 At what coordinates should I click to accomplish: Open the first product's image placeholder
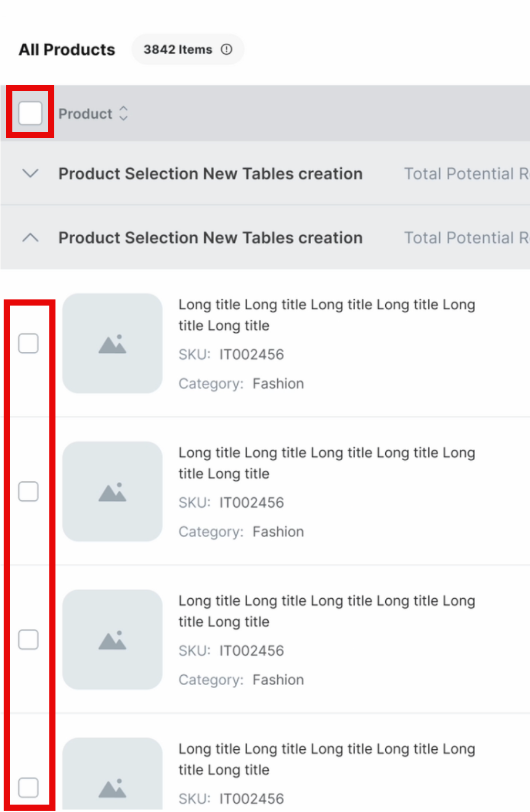(112, 343)
